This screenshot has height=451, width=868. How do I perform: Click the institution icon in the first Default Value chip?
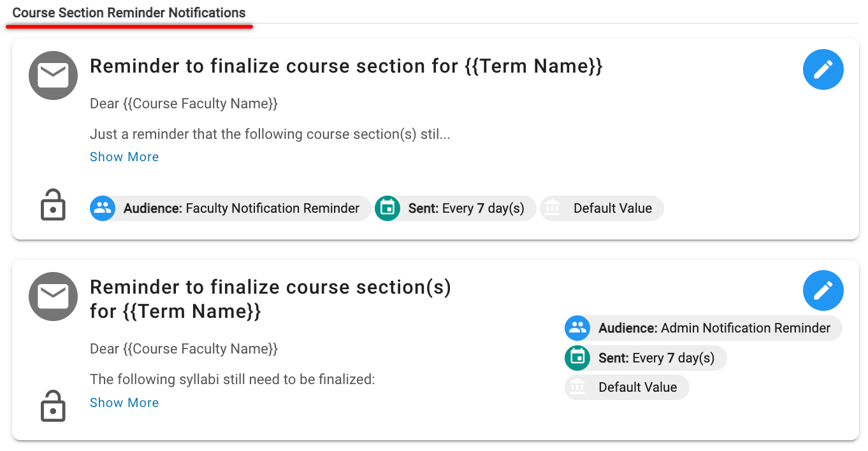(553, 208)
